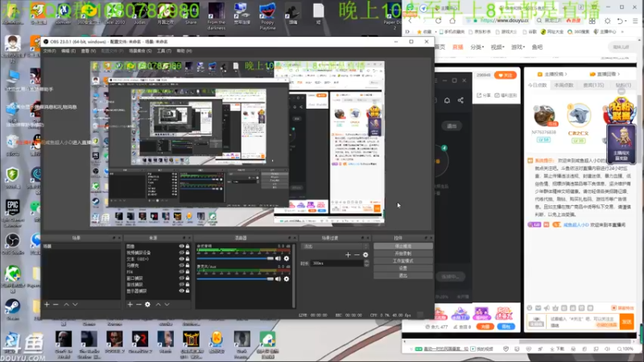Toggle visibility of the 窗口捕获 source

pos(181,278)
